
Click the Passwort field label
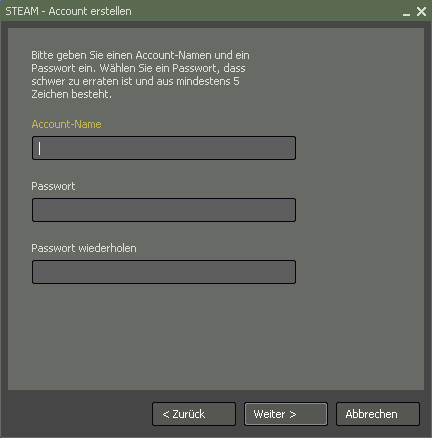point(53,186)
